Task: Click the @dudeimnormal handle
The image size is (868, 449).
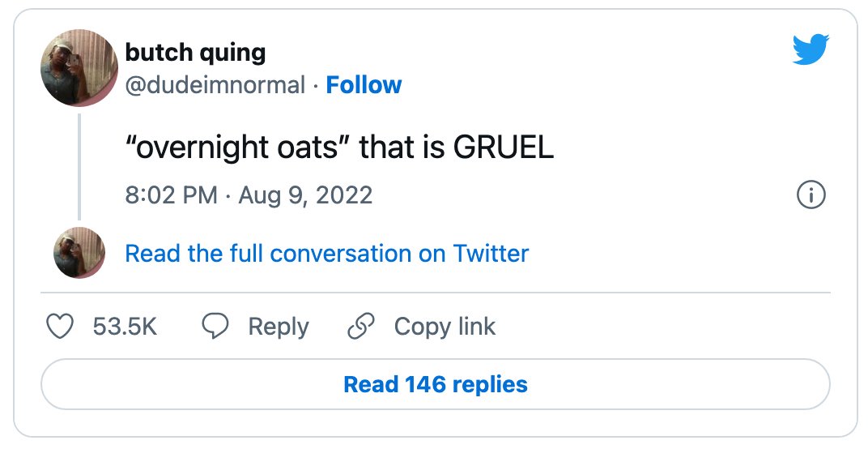Action: tap(215, 85)
